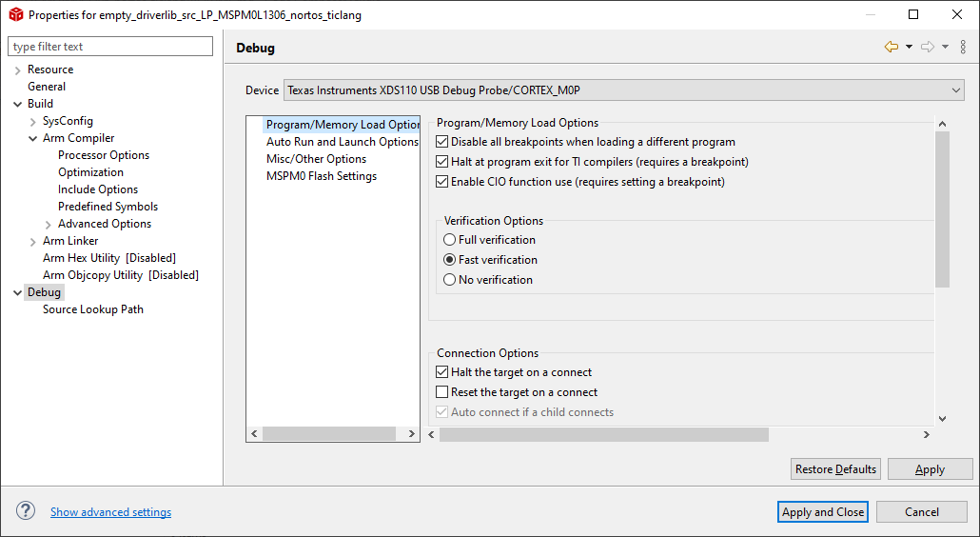Image resolution: width=980 pixels, height=537 pixels.
Task: Select MSPM0 Flash Settings category
Action: point(322,176)
